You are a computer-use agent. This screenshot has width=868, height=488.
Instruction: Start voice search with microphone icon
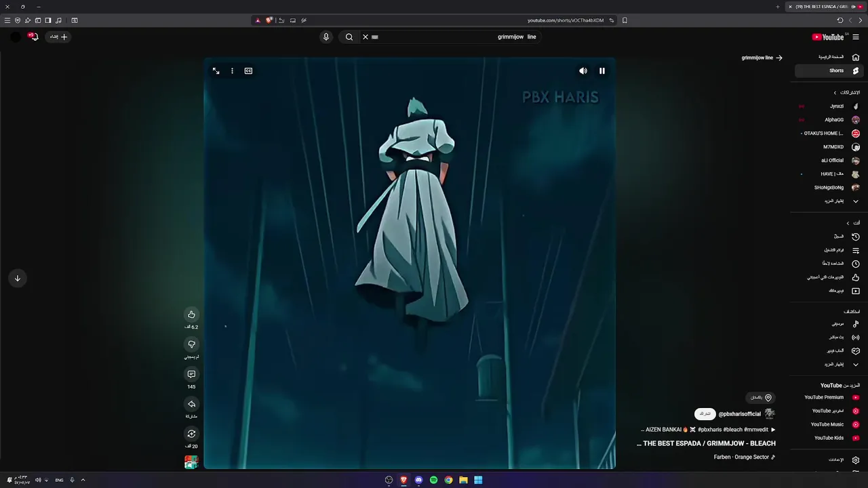pyautogui.click(x=326, y=37)
